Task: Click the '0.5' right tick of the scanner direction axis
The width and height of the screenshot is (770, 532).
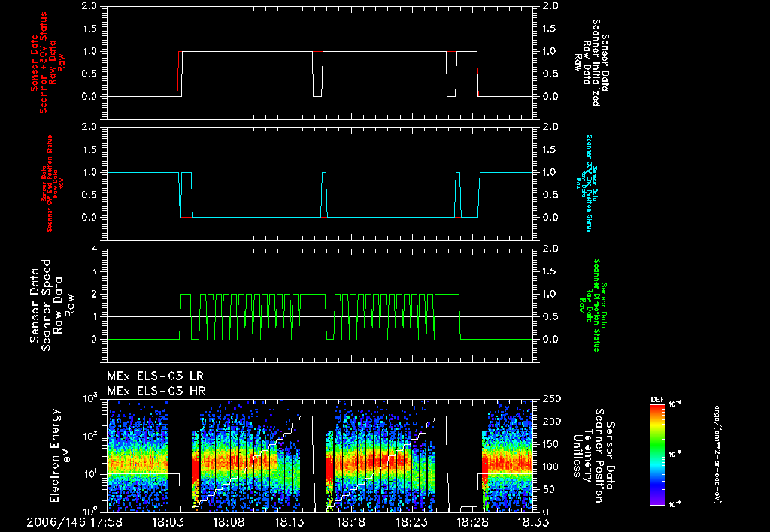Action: point(550,316)
